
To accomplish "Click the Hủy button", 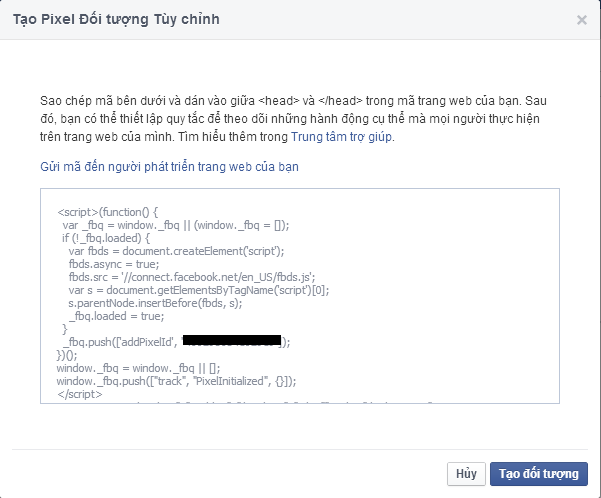I will pos(466,474).
